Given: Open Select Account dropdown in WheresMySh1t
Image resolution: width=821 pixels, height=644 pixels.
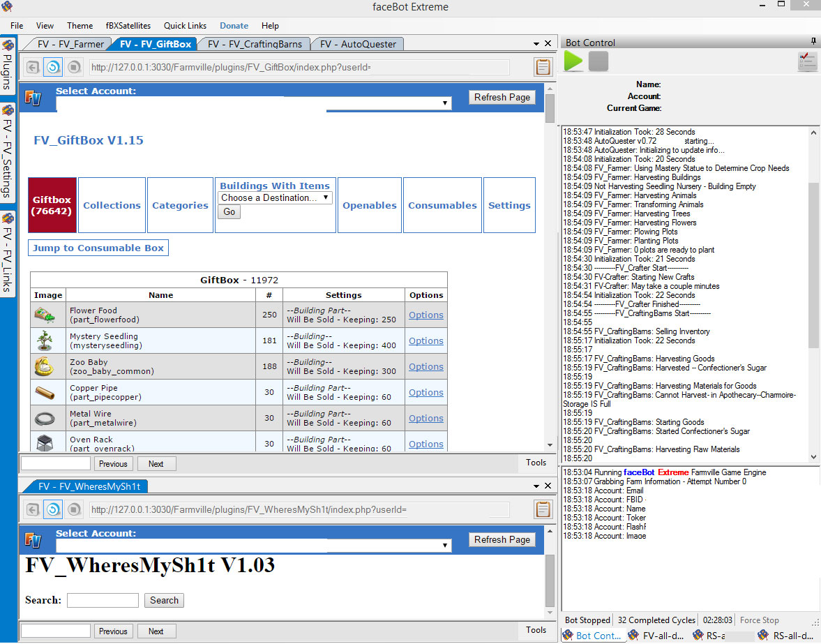Looking at the screenshot, I should [x=253, y=546].
